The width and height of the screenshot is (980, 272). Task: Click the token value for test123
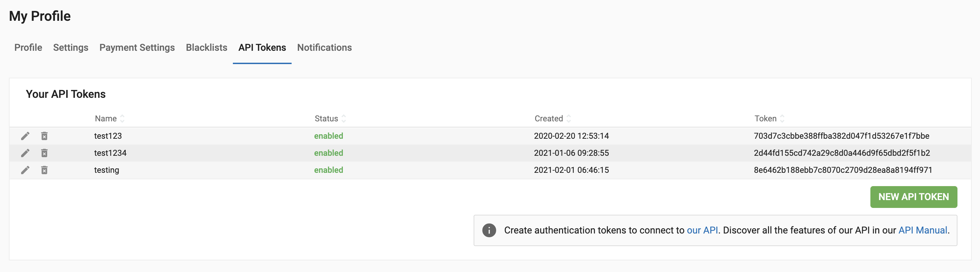click(x=841, y=136)
